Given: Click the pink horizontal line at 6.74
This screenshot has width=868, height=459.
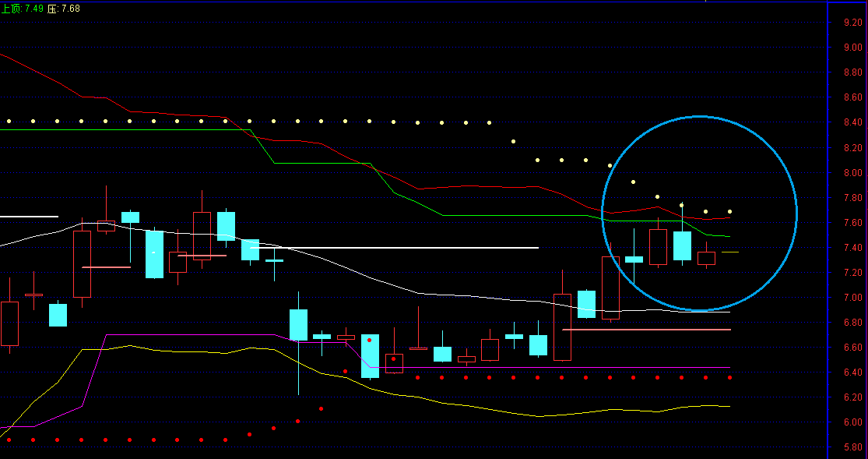Looking at the screenshot, I should click(646, 330).
